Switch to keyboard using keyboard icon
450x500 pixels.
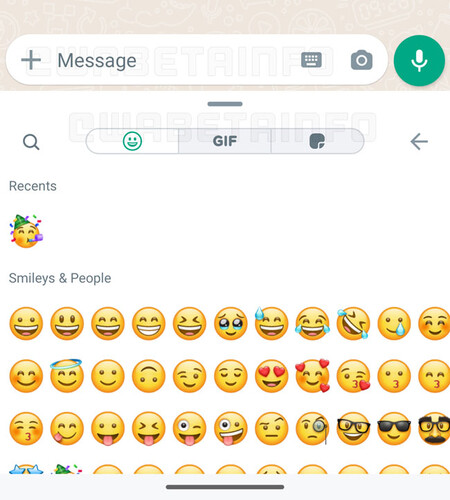coord(311,60)
